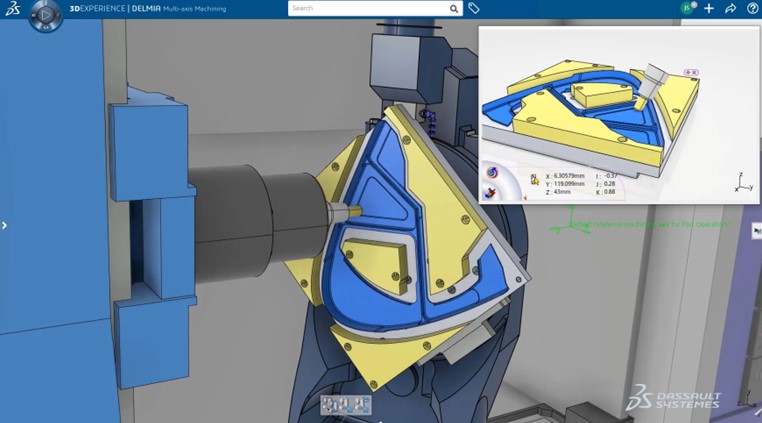Click the I : -0.37 vector value
Viewport: 762px width, 423px height.
pos(606,176)
